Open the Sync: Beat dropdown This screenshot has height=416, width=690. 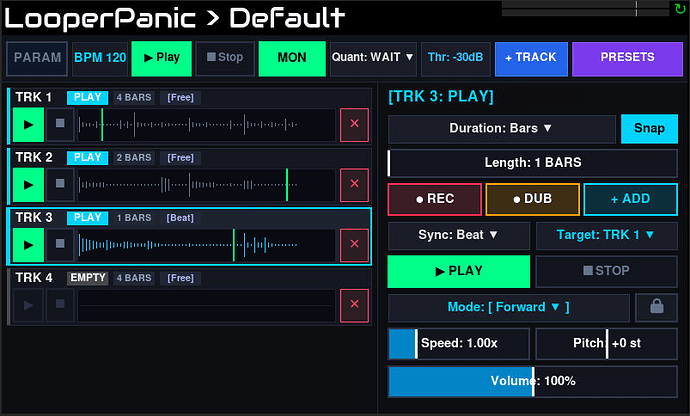[459, 236]
